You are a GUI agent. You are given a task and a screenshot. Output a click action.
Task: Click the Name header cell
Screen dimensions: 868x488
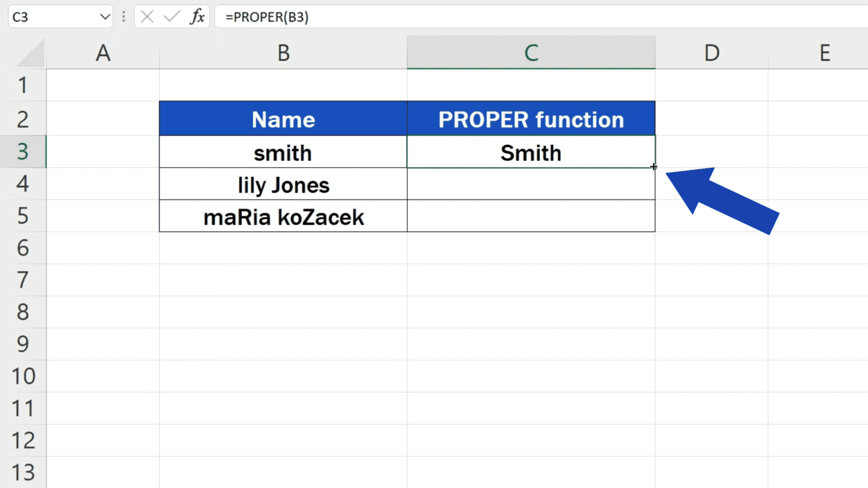click(283, 119)
